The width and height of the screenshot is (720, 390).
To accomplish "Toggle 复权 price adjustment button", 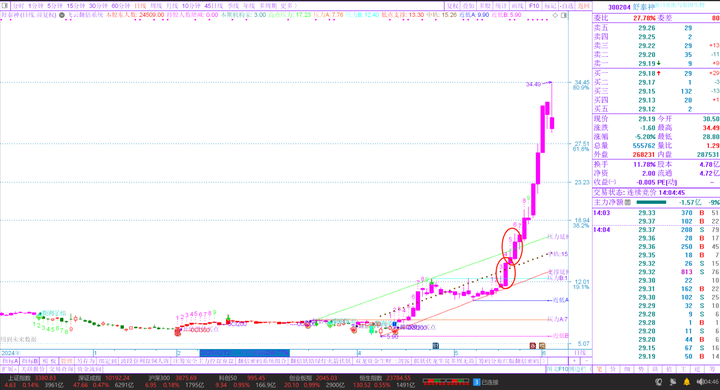I will pos(453,6).
